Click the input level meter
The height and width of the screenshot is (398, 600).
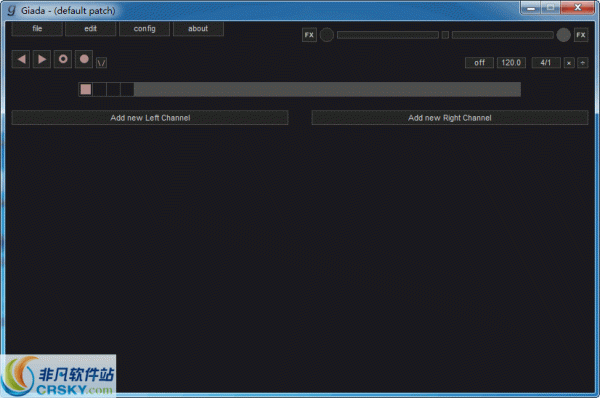388,35
